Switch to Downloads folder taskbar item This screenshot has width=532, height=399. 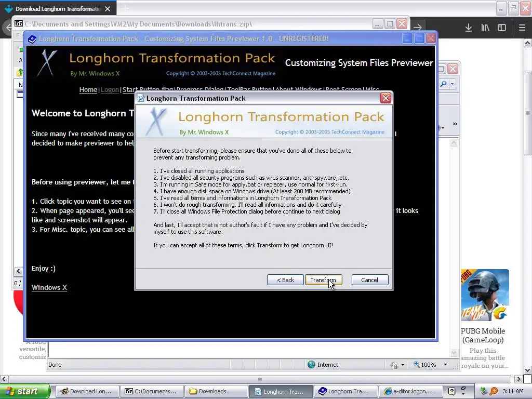(217, 391)
